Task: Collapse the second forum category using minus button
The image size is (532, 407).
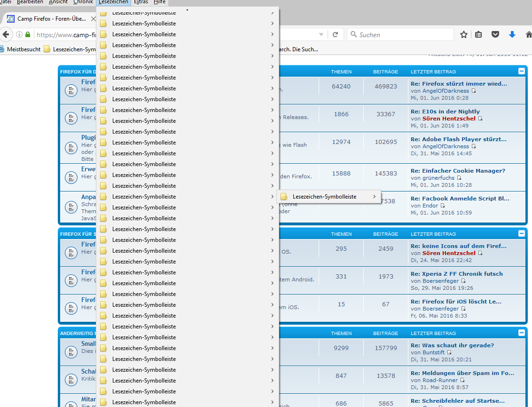Action: click(521, 233)
